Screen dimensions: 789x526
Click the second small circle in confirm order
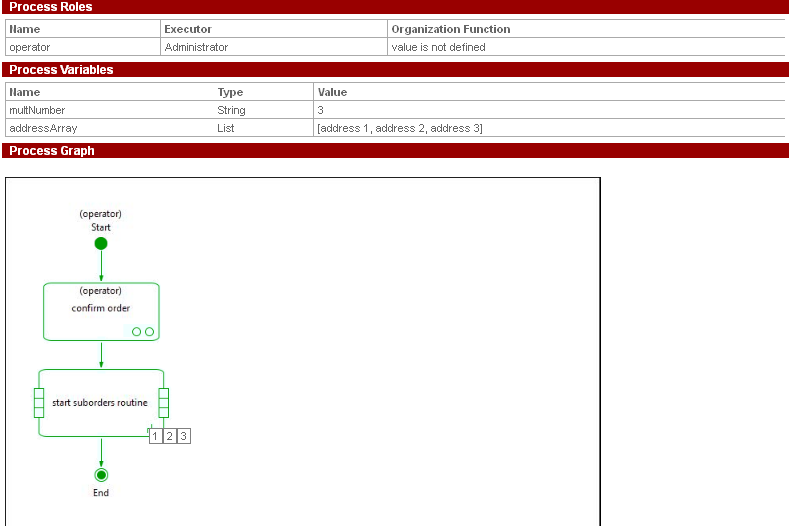click(x=149, y=331)
